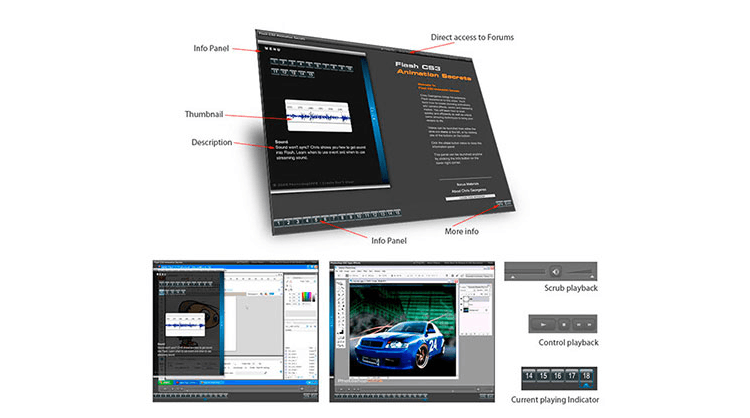The image size is (750, 418).
Task: Click chapter 3 in the bottom chapter strip
Action: point(298,221)
